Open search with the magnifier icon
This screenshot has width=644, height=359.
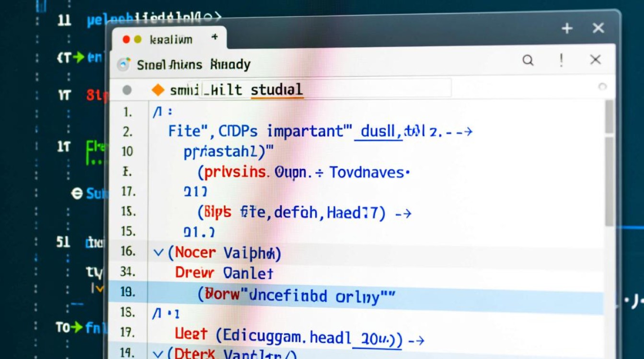(528, 60)
